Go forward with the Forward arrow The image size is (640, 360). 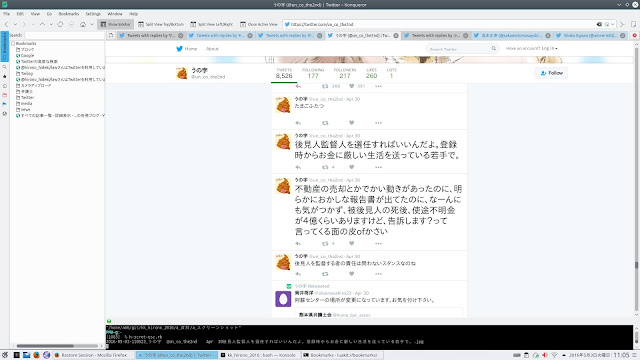click(x=24, y=24)
